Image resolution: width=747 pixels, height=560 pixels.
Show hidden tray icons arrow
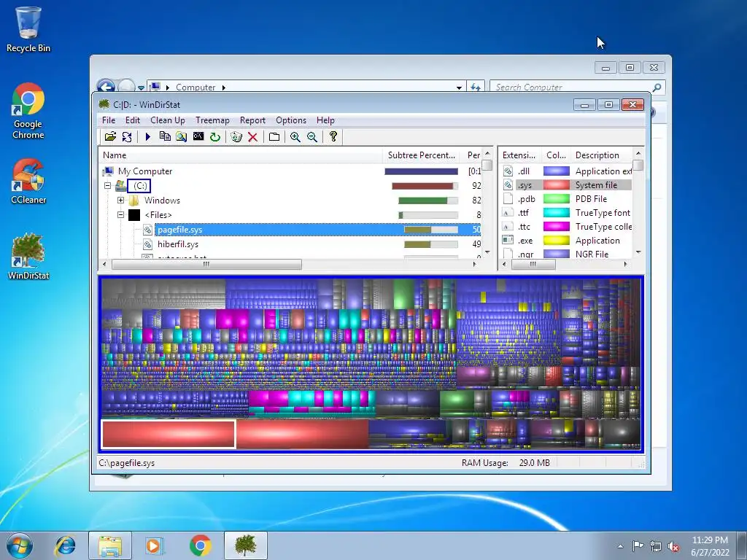tap(620, 546)
